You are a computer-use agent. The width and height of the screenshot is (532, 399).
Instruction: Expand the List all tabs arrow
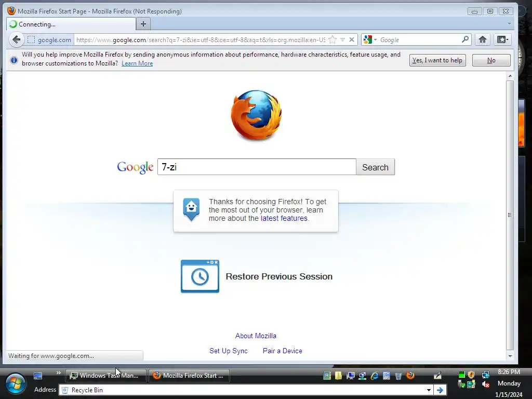(509, 24)
